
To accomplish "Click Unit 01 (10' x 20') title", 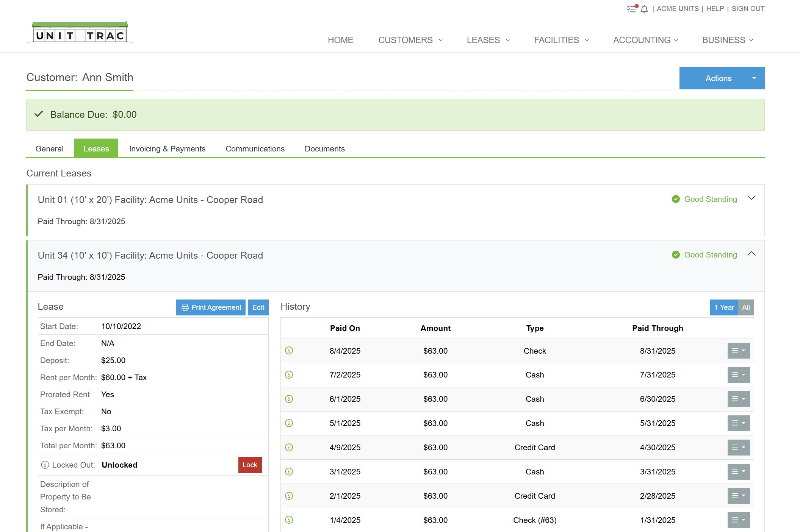I will click(150, 200).
